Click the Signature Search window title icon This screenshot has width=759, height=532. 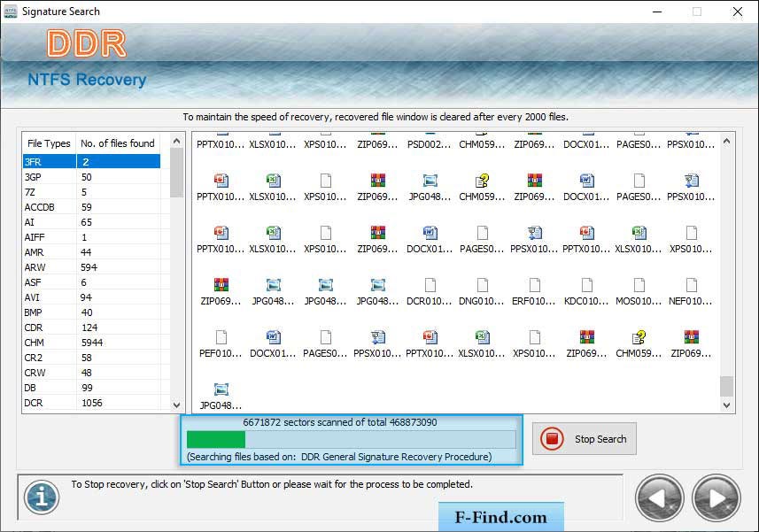point(10,12)
